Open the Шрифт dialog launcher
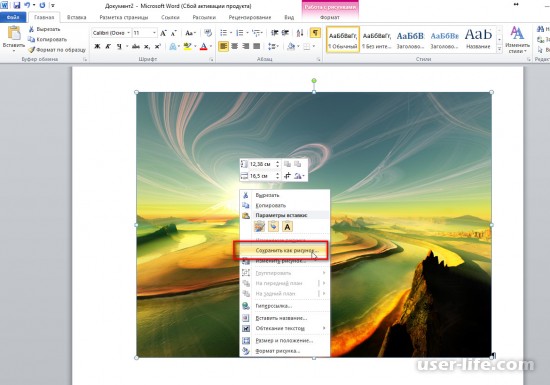The width and height of the screenshot is (550, 385). [211, 60]
